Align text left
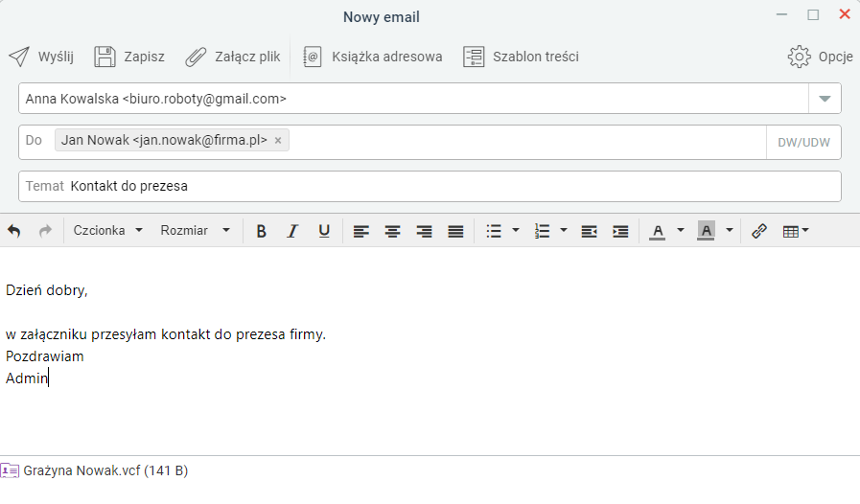Image resolution: width=860 pixels, height=504 pixels. [x=360, y=232]
